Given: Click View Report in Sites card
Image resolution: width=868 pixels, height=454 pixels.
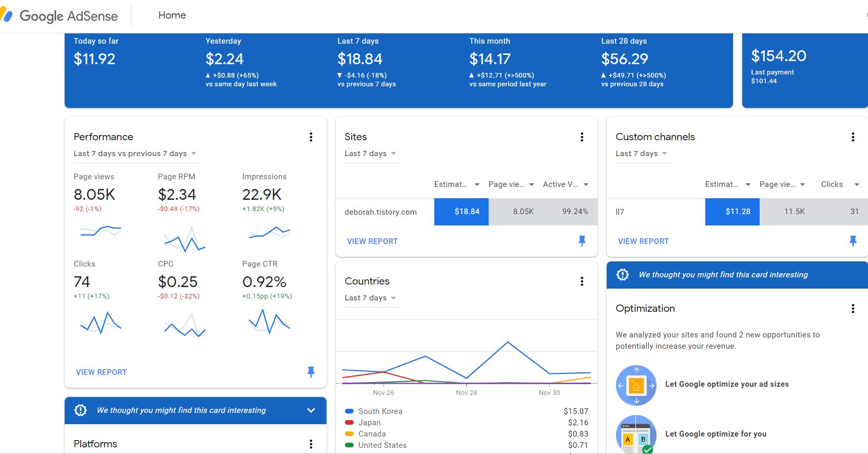Looking at the screenshot, I should [372, 241].
